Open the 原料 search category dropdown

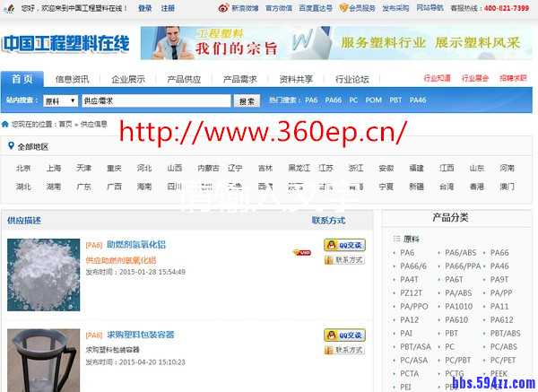(x=60, y=101)
